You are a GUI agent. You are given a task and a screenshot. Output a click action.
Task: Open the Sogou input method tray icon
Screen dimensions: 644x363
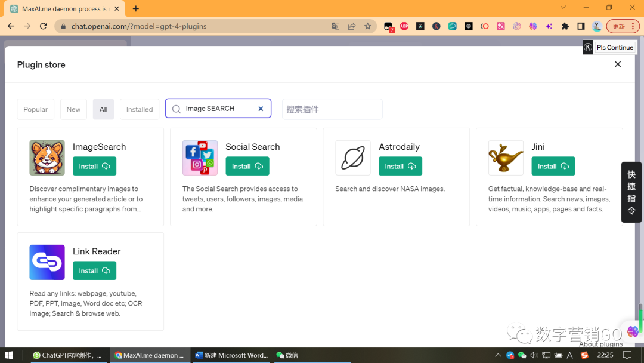(584, 355)
